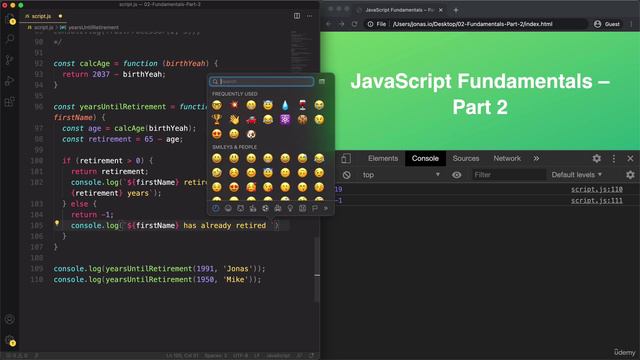Open the script.js:110 source link
This screenshot has width=640, height=360.
click(596, 189)
